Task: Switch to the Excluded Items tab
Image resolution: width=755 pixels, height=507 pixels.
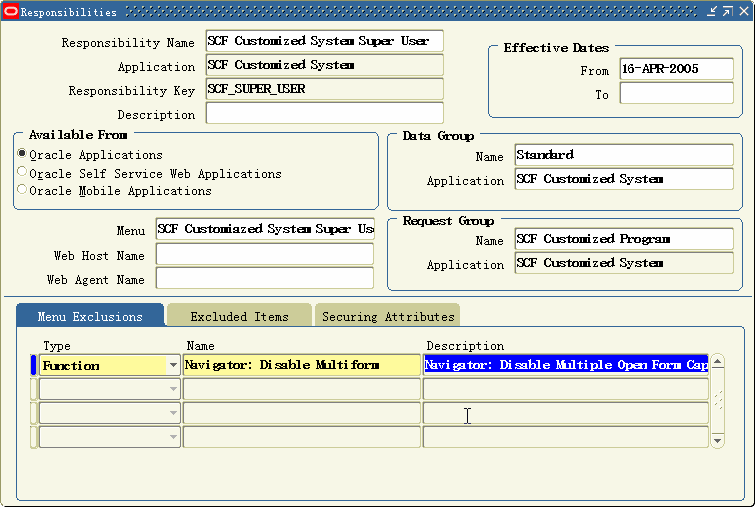Action: (x=239, y=316)
